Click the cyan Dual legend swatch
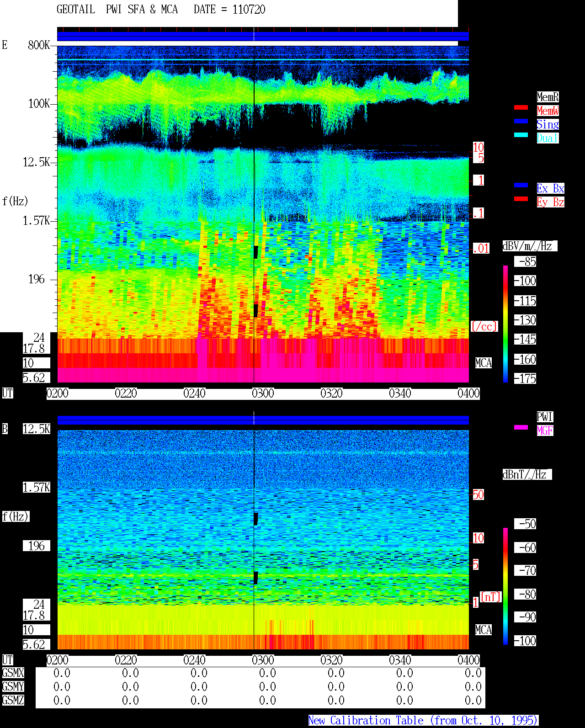585x728 pixels. (521, 135)
